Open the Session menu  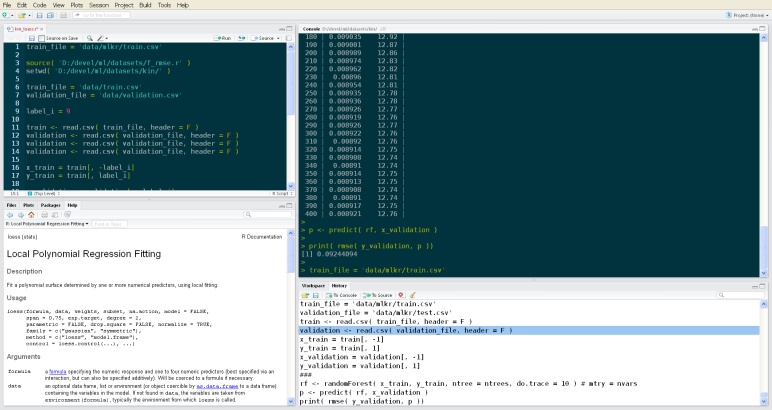click(x=99, y=5)
